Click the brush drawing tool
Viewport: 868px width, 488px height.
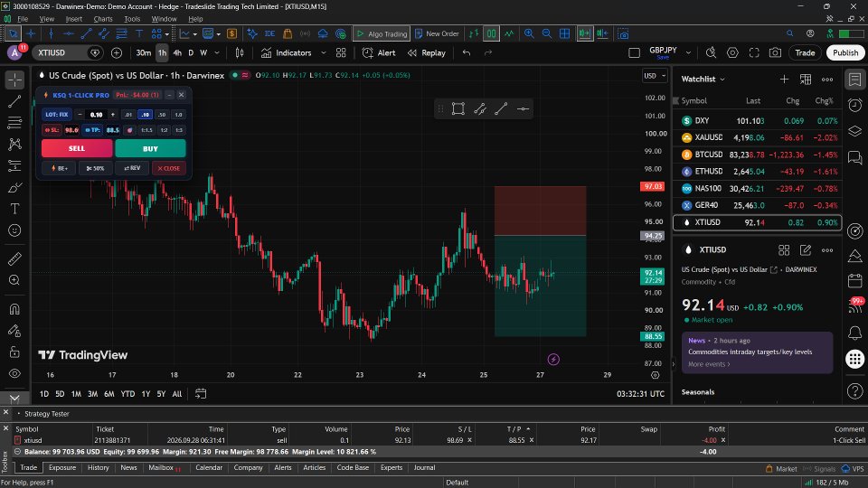pyautogui.click(x=14, y=188)
